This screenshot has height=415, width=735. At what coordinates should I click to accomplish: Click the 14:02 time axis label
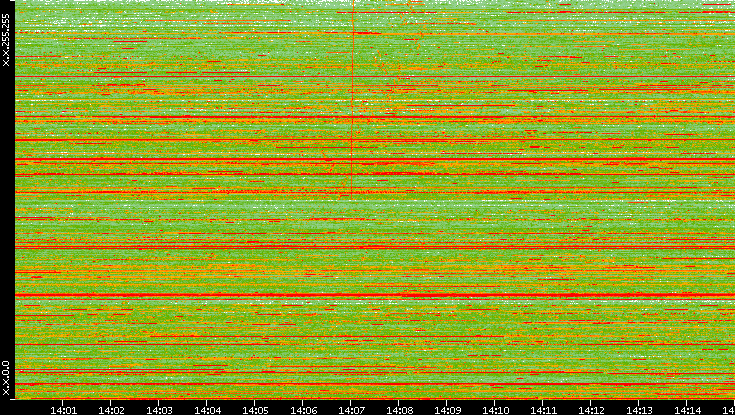111,410
